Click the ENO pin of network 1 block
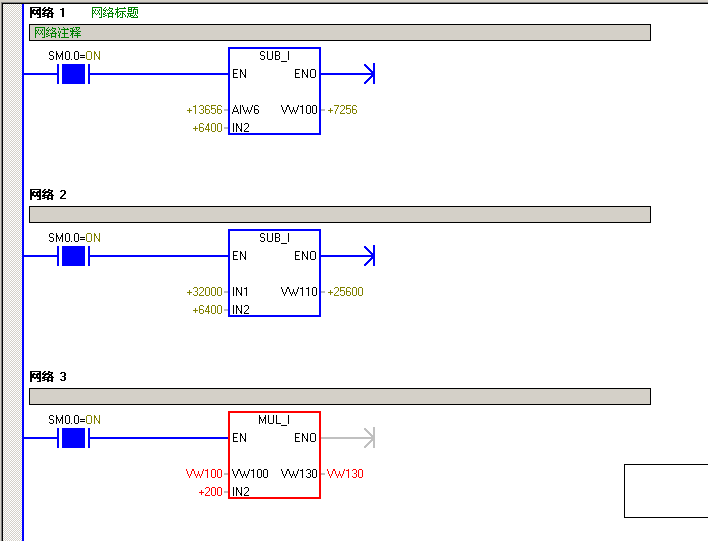 pyautogui.click(x=305, y=74)
